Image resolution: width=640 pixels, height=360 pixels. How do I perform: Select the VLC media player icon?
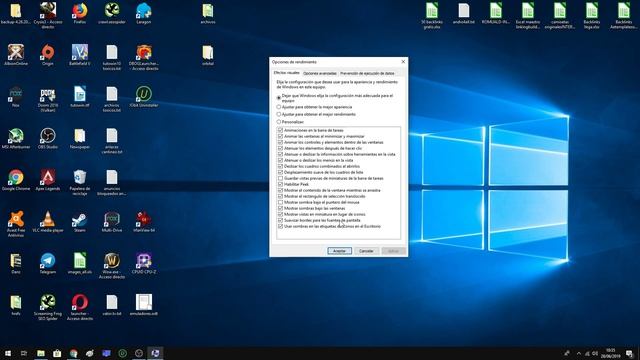(48, 222)
